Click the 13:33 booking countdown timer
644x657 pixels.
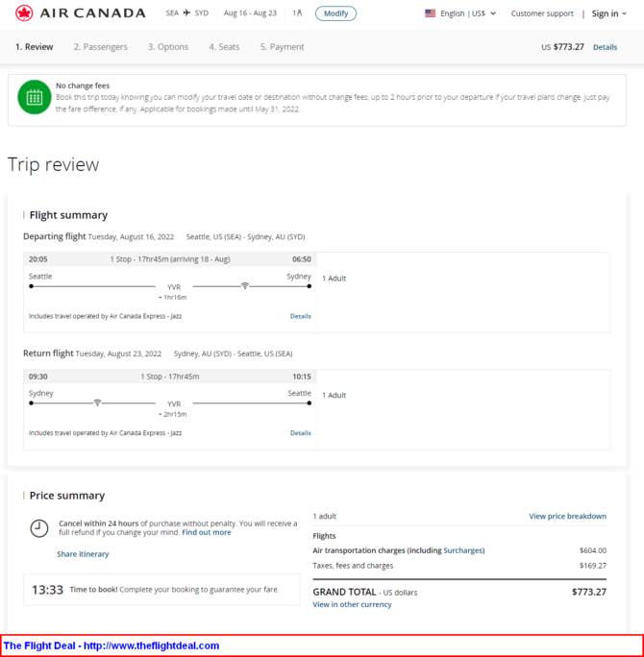(x=47, y=590)
